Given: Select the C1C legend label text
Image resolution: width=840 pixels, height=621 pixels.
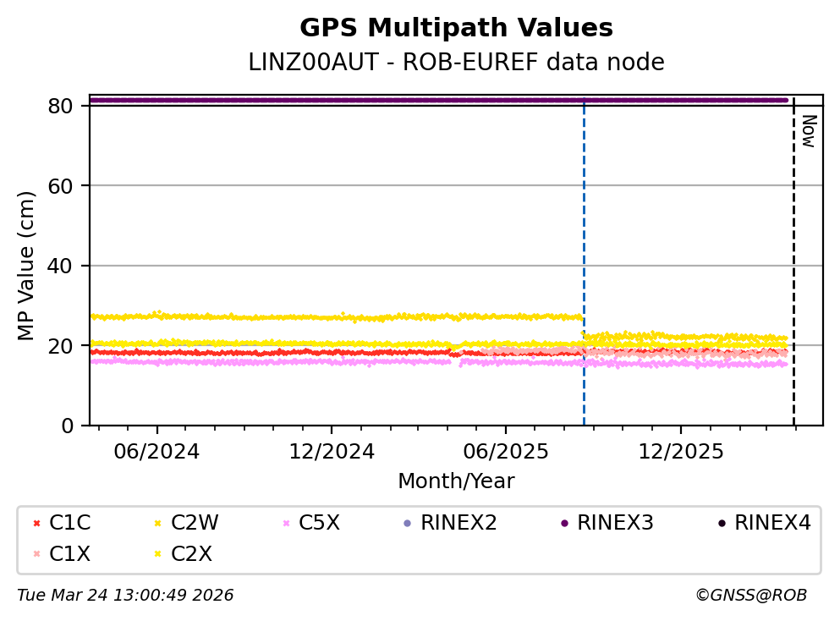Looking at the screenshot, I should point(70,524).
